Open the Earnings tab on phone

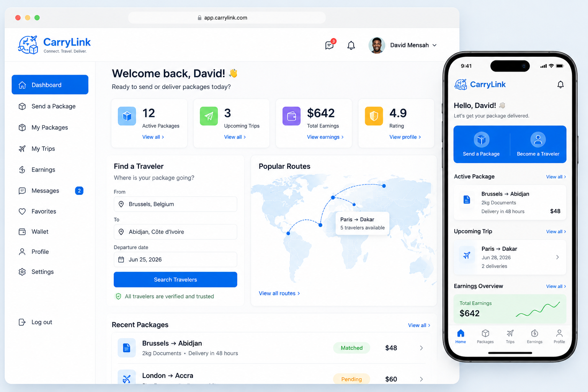[x=534, y=336]
